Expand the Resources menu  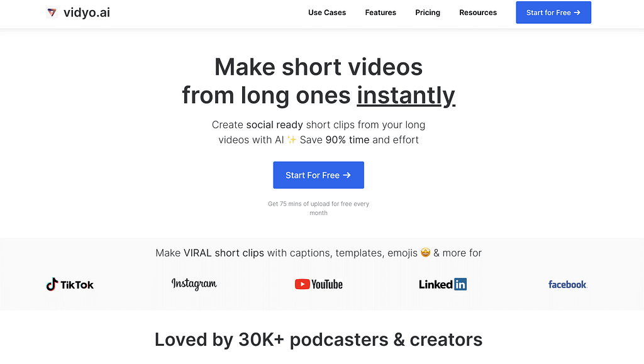[x=478, y=13]
